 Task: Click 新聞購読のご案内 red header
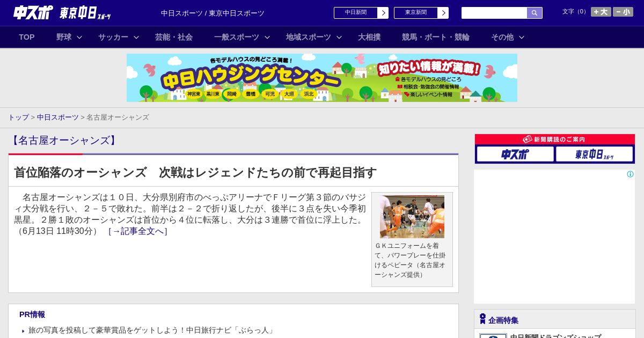point(555,139)
